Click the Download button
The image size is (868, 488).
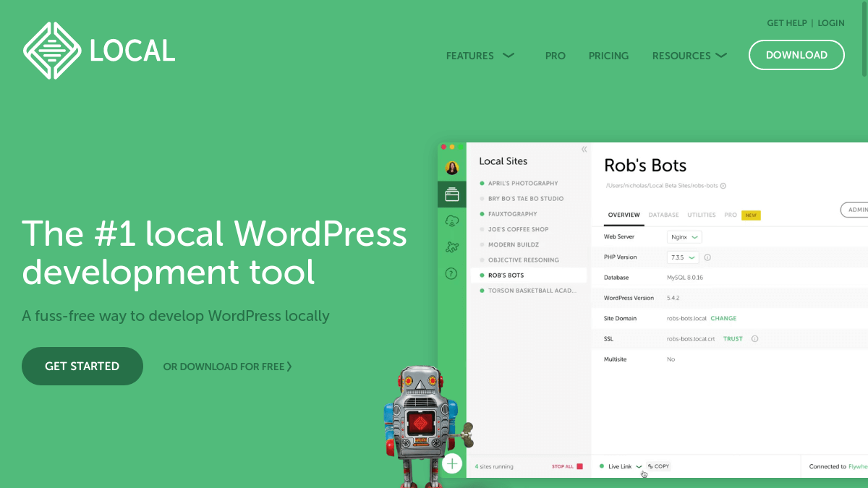(x=796, y=55)
